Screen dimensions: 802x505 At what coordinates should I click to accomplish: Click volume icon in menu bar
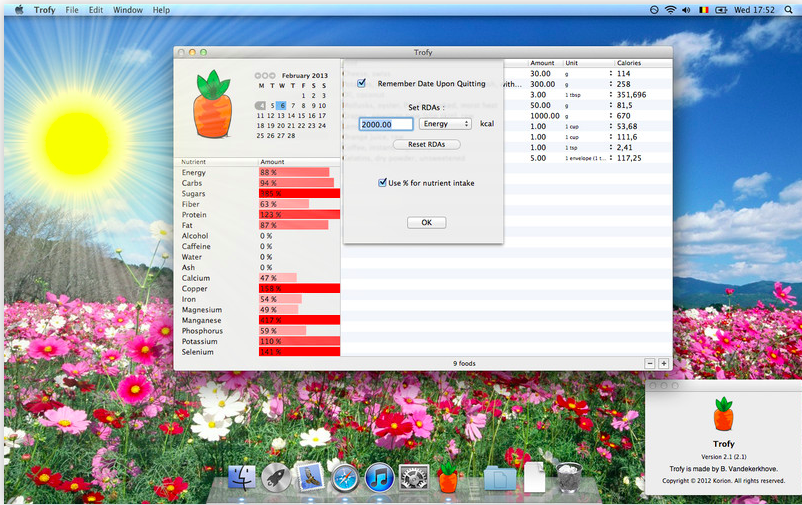point(686,10)
